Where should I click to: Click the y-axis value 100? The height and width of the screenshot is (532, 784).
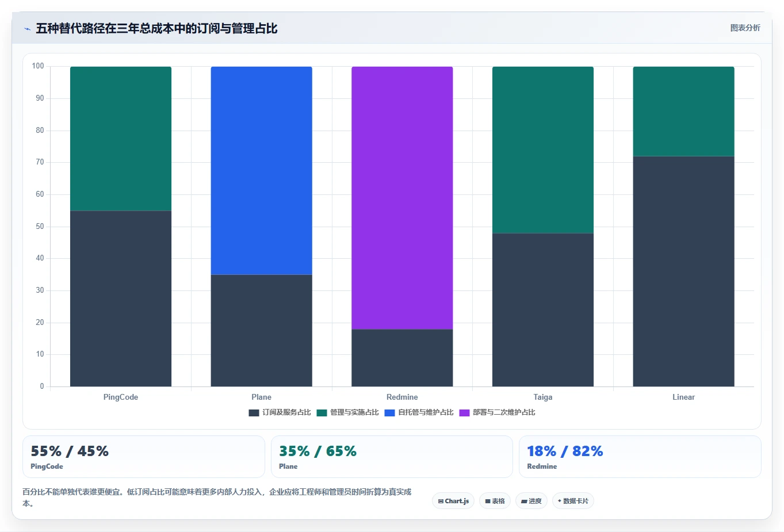[38, 66]
